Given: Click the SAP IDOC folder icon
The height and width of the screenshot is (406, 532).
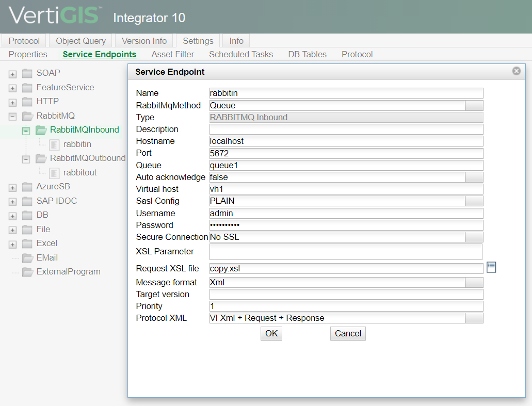Looking at the screenshot, I should (x=27, y=201).
